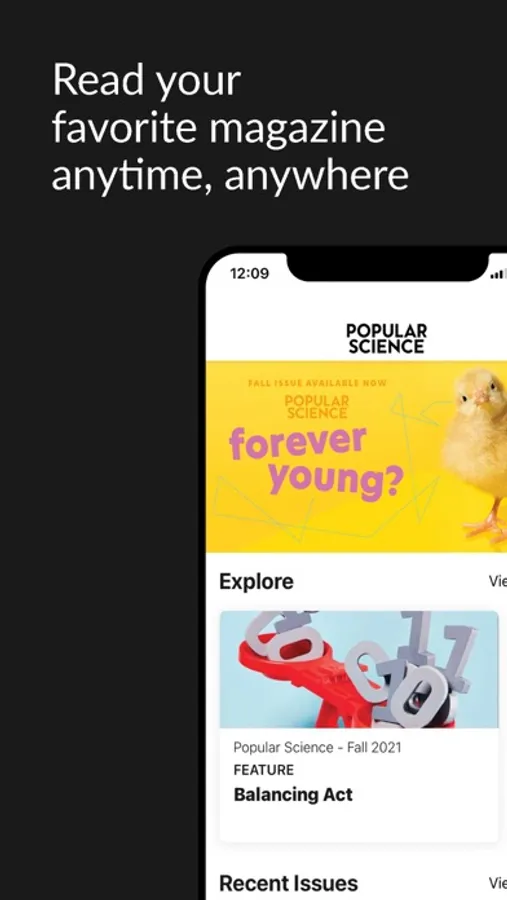Tap the phone's black notch area
This screenshot has height=900, width=507.
point(388,266)
